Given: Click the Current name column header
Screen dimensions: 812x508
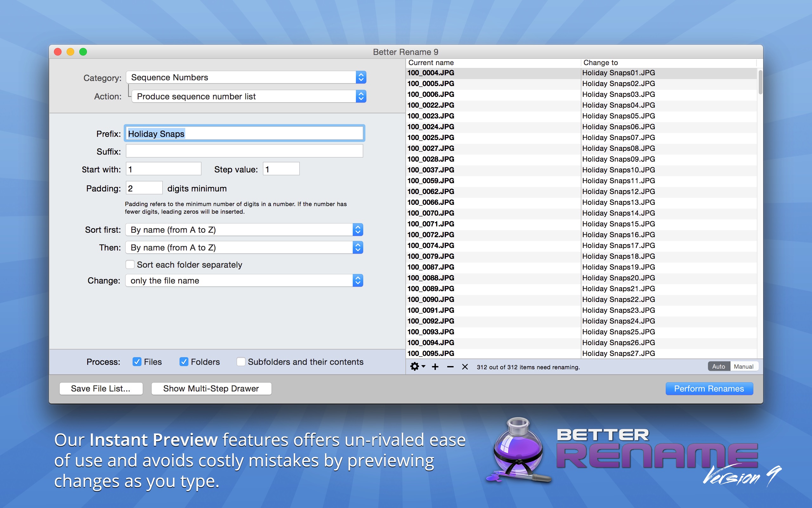Looking at the screenshot, I should (x=493, y=63).
